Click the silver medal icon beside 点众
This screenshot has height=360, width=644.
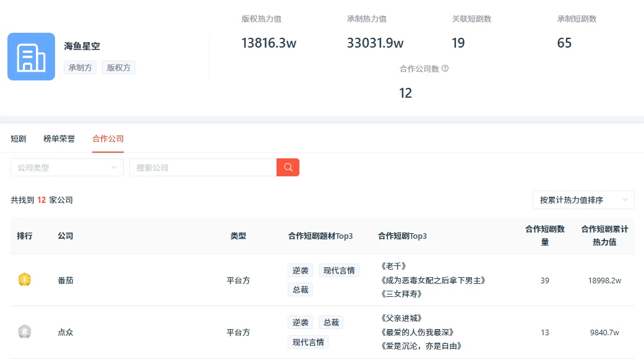click(x=25, y=332)
